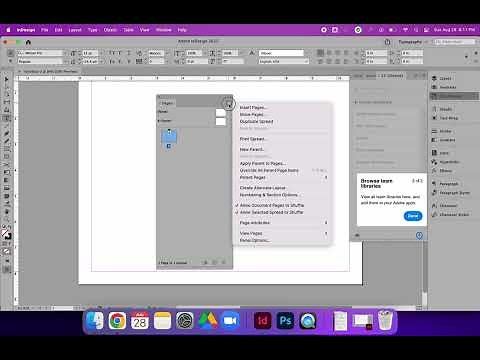
Task: Toggle Allow Selected Spread to Shuffle
Action: [x=272, y=212]
